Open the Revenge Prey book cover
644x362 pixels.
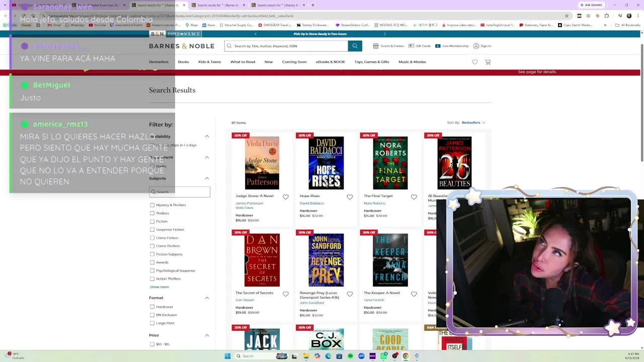(x=326, y=260)
